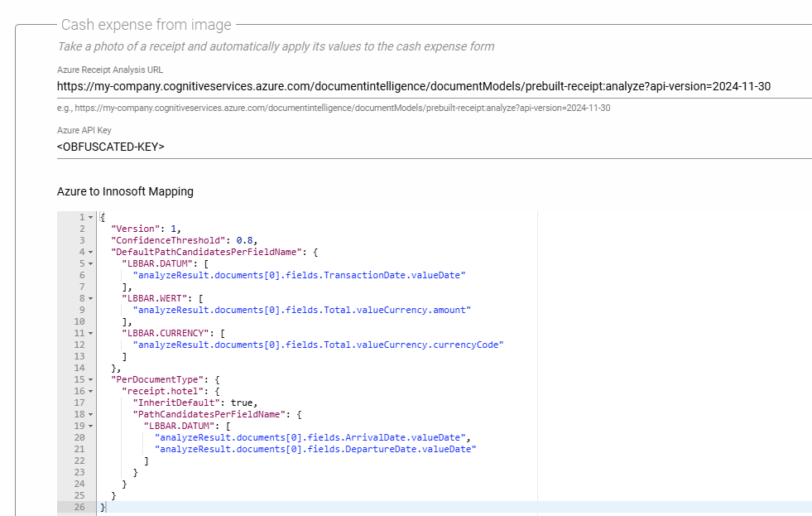Click into the Azure Receipt Analysis URL field
This screenshot has width=812, height=516.
414,86
